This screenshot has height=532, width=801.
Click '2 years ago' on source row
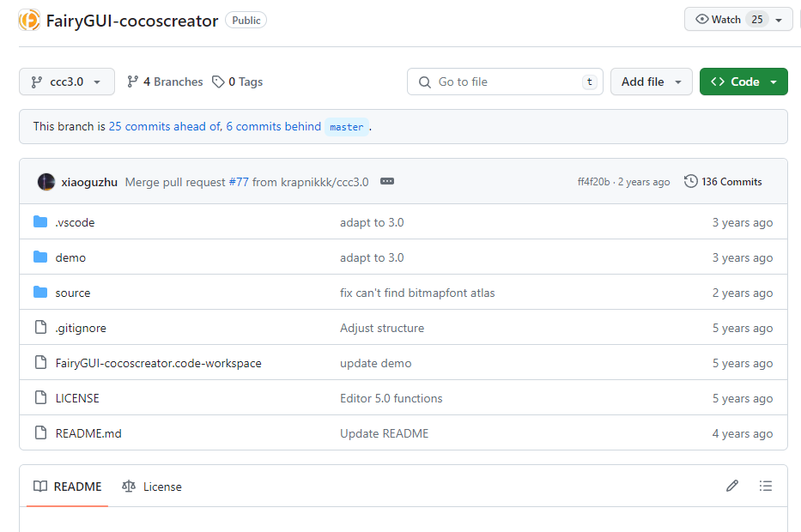tap(743, 293)
